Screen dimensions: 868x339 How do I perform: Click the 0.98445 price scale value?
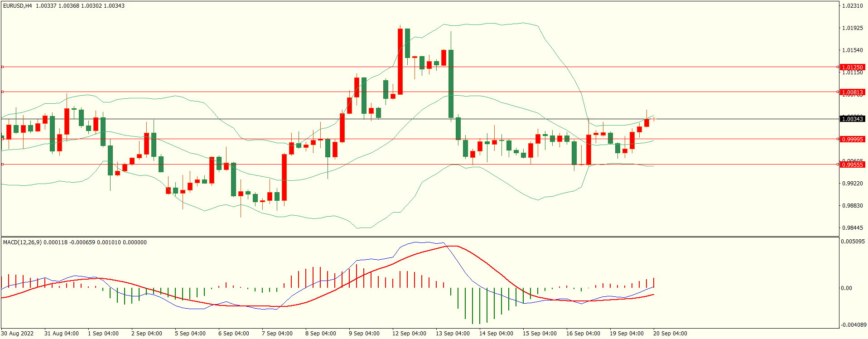pyautogui.click(x=852, y=228)
